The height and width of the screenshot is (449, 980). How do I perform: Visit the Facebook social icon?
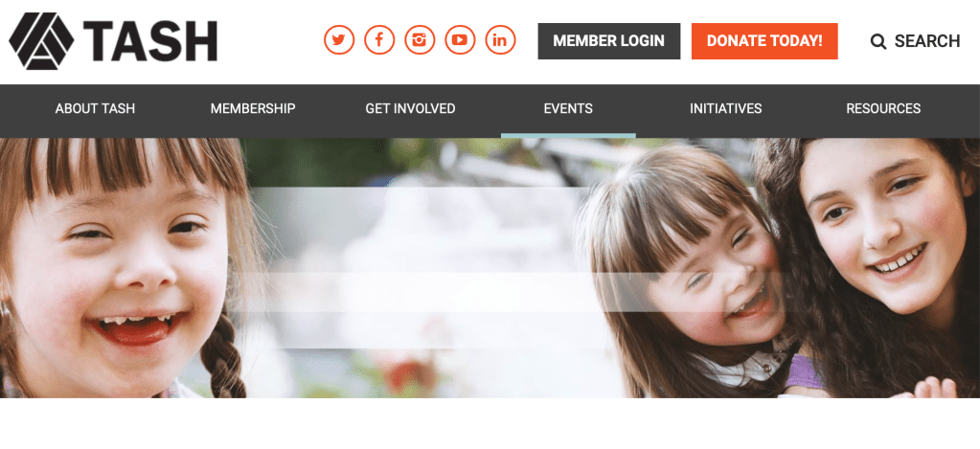coord(379,40)
